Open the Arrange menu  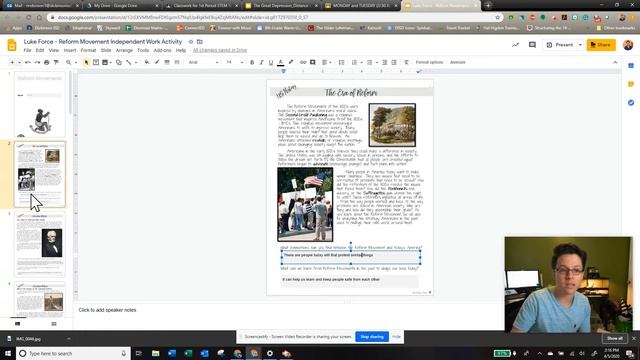pyautogui.click(x=124, y=50)
